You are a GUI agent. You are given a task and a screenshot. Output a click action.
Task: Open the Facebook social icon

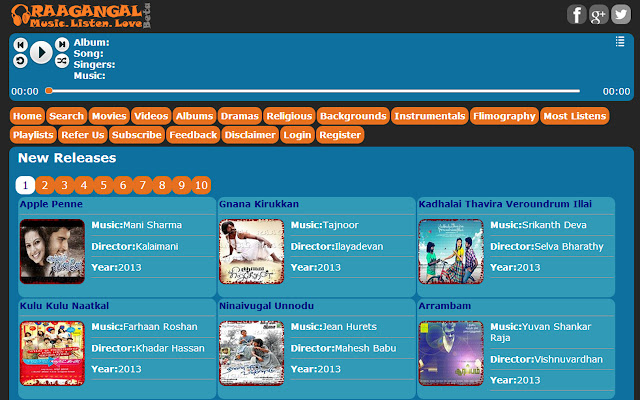[x=577, y=15]
